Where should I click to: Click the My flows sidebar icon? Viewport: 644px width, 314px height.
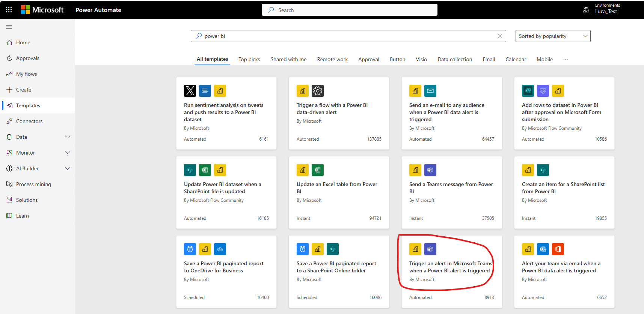point(9,74)
